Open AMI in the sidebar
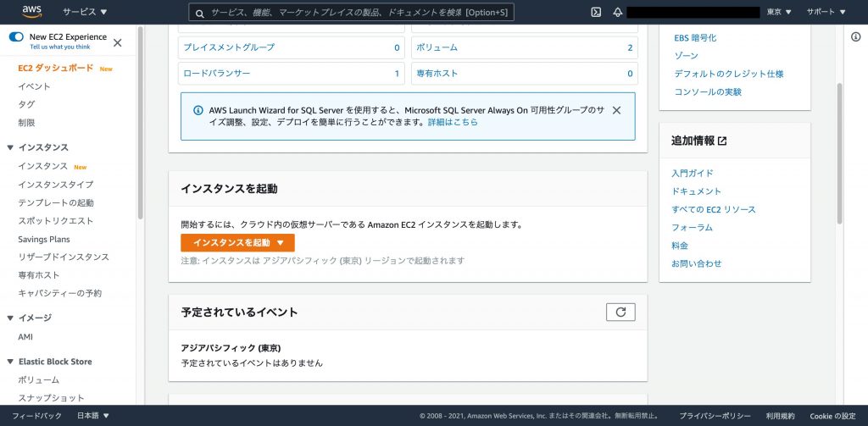 25,337
